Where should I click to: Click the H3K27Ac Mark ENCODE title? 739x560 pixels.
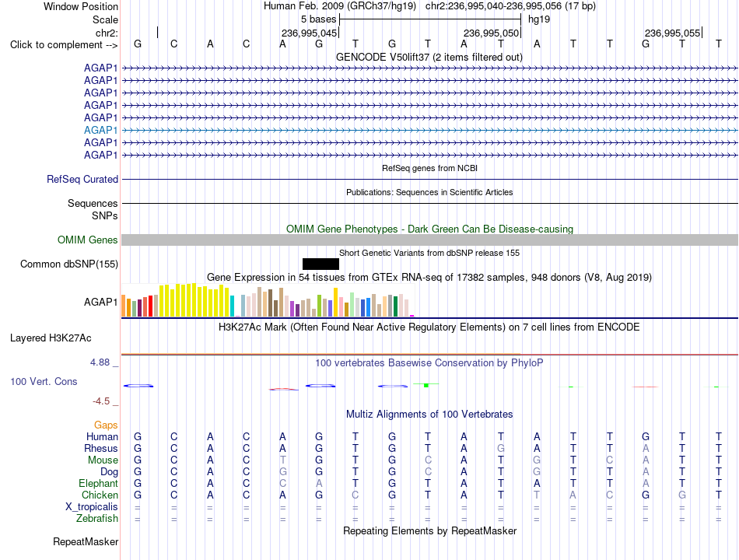pyautogui.click(x=429, y=327)
